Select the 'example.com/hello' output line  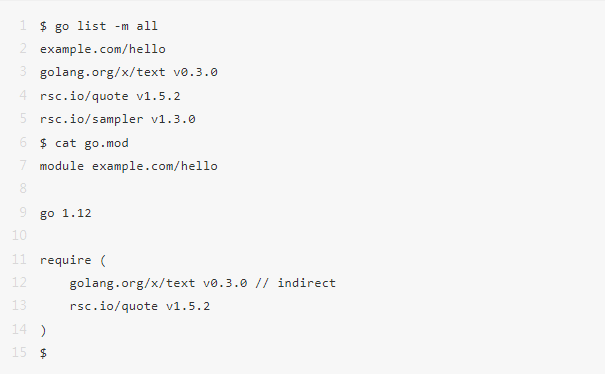103,49
